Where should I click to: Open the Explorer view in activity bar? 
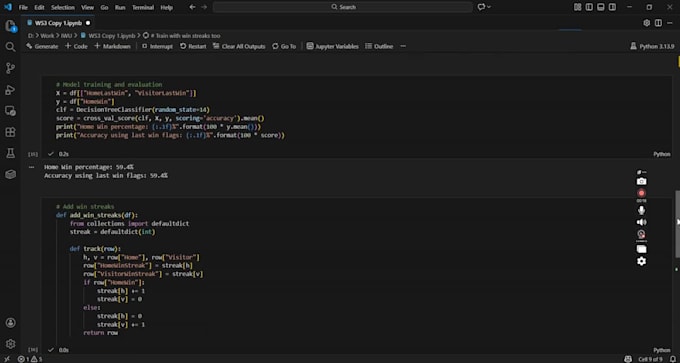click(10, 26)
